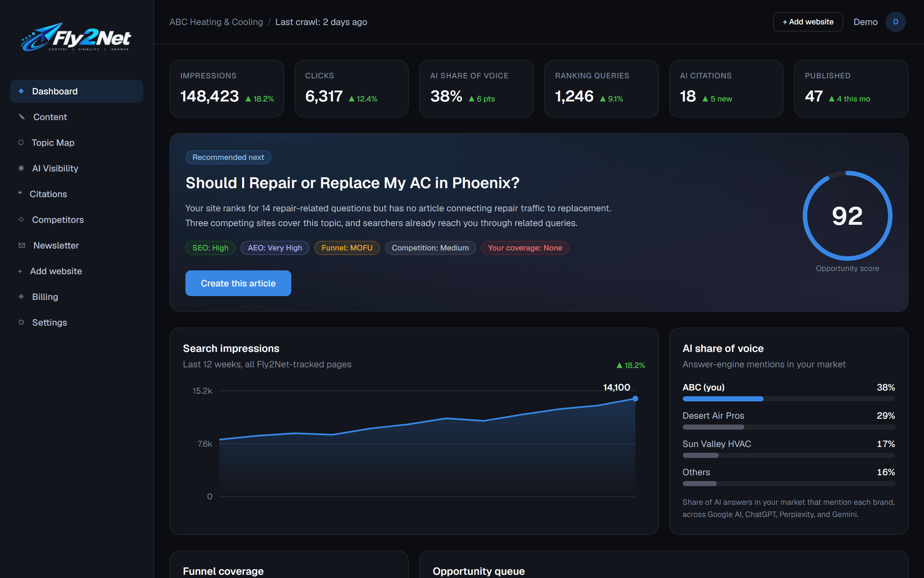The height and width of the screenshot is (578, 924).
Task: Select Add website in sidebar
Action: (x=77, y=271)
